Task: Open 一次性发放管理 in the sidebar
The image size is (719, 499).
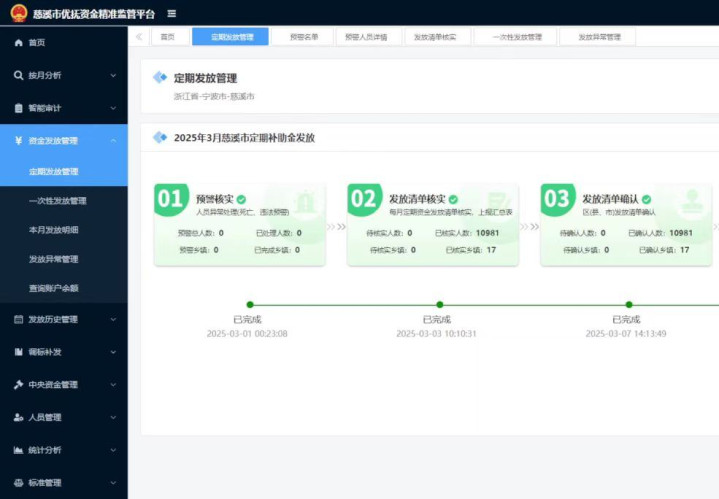Action: [64, 201]
